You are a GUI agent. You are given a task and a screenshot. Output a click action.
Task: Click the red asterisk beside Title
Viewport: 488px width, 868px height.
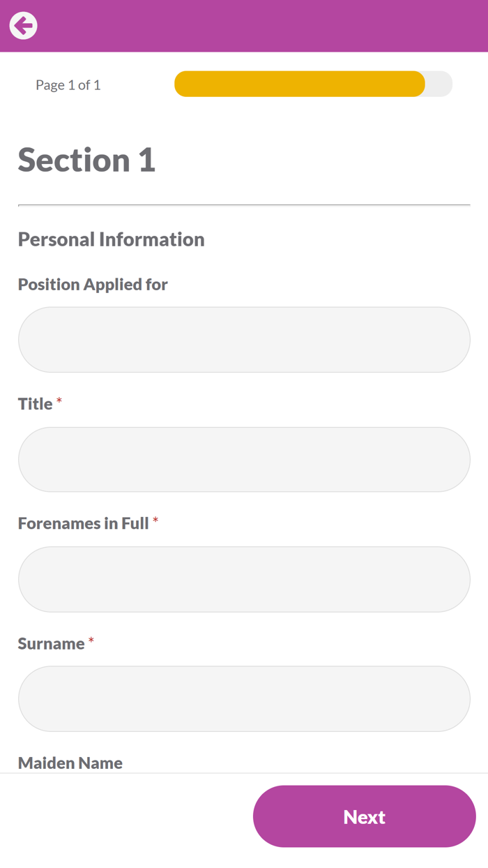[x=59, y=402]
